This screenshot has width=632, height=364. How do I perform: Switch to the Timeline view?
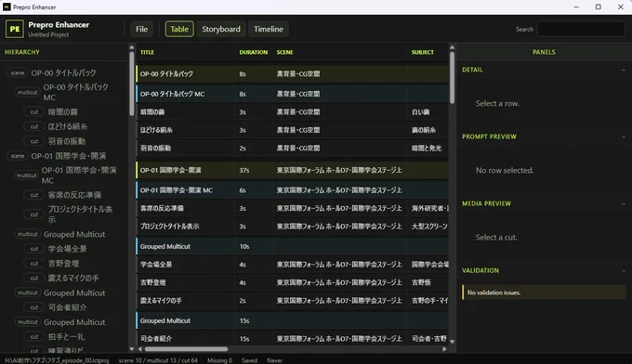[268, 29]
